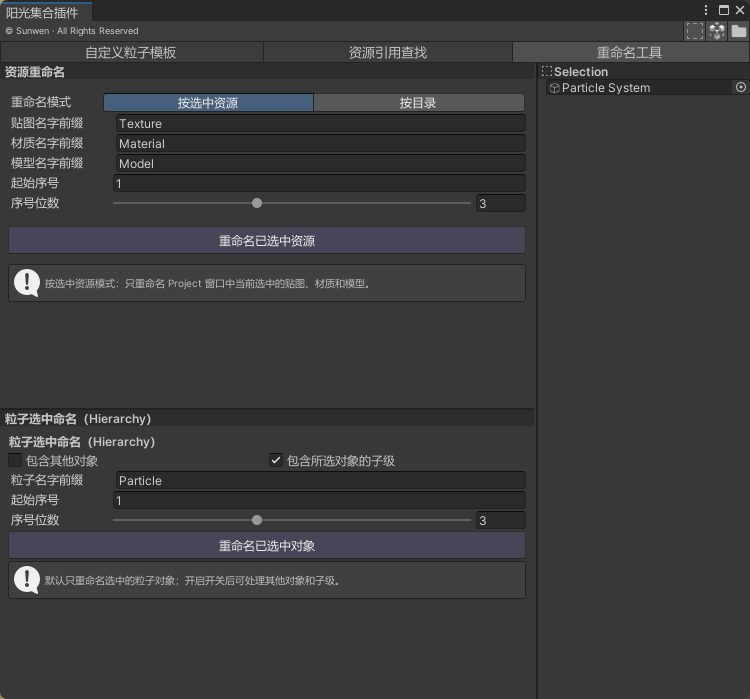Click 起始序号 field in 粒子选中命名 section
750x699 pixels.
[319, 500]
